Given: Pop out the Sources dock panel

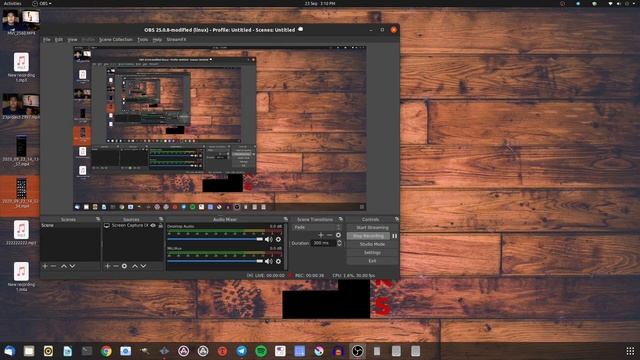Looking at the screenshot, I should [x=161, y=219].
